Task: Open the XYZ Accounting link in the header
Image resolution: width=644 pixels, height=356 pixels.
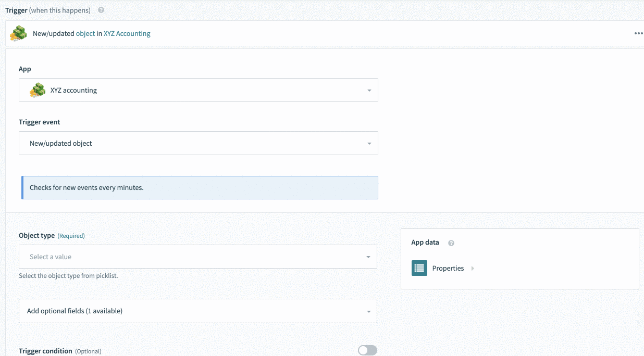Action: pos(127,33)
